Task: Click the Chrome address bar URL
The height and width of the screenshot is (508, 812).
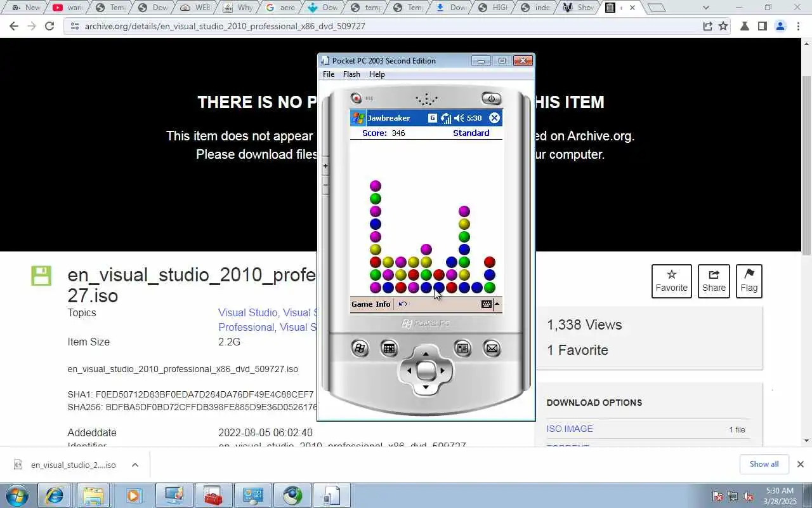Action: pos(225,26)
